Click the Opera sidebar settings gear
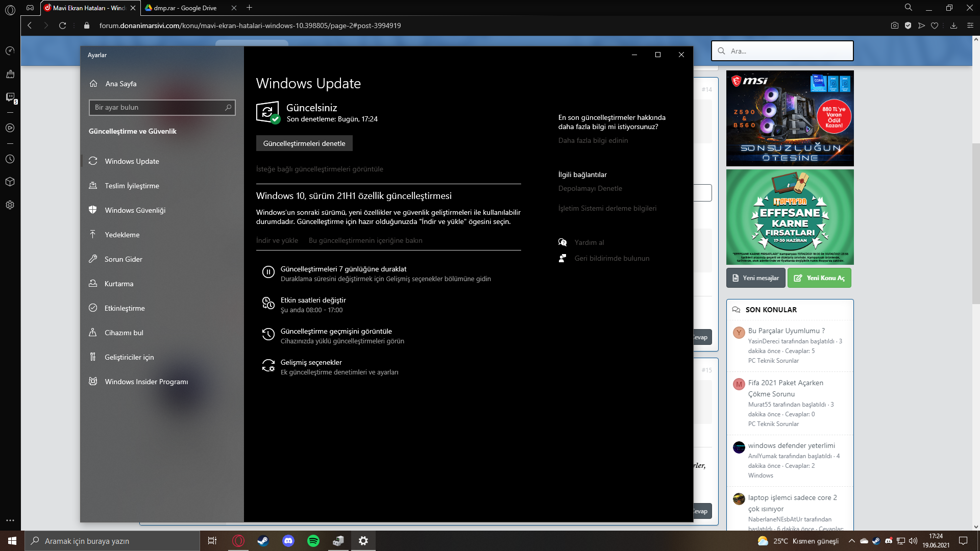Screen dimensions: 980x551 10,205
